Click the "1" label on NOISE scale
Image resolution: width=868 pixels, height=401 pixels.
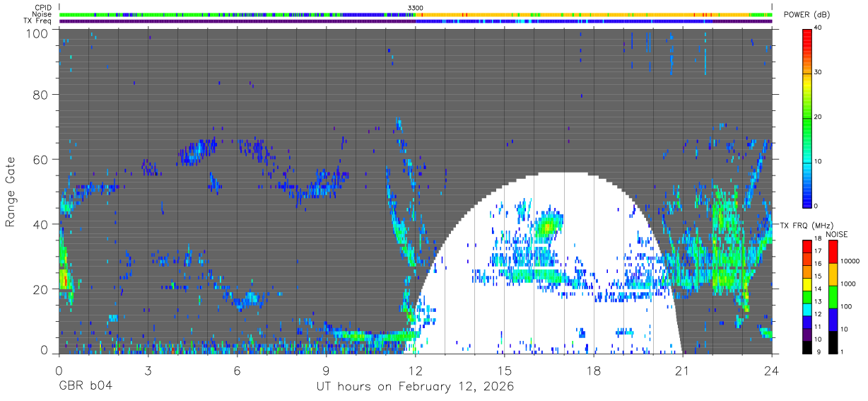(843, 351)
